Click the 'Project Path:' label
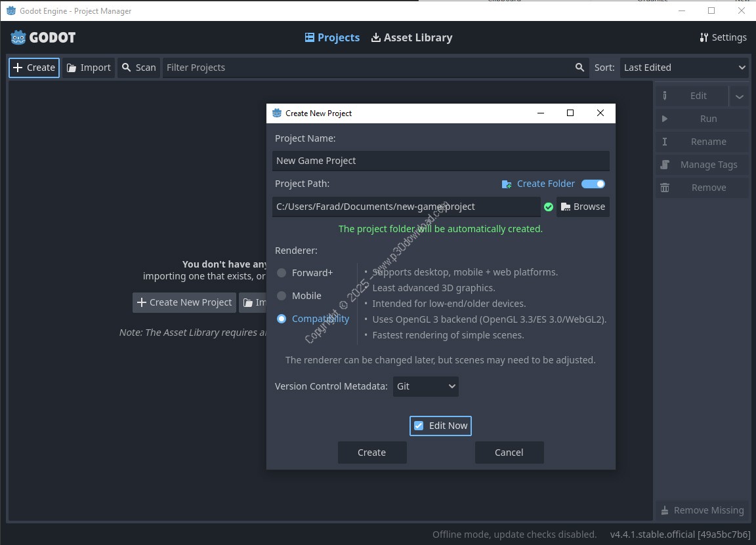 click(x=303, y=184)
